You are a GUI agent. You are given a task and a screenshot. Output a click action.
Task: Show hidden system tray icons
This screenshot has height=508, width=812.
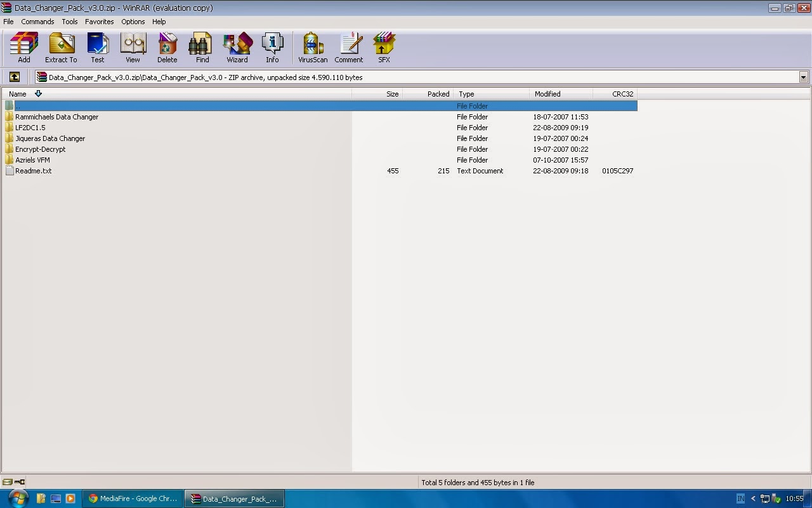pyautogui.click(x=753, y=498)
